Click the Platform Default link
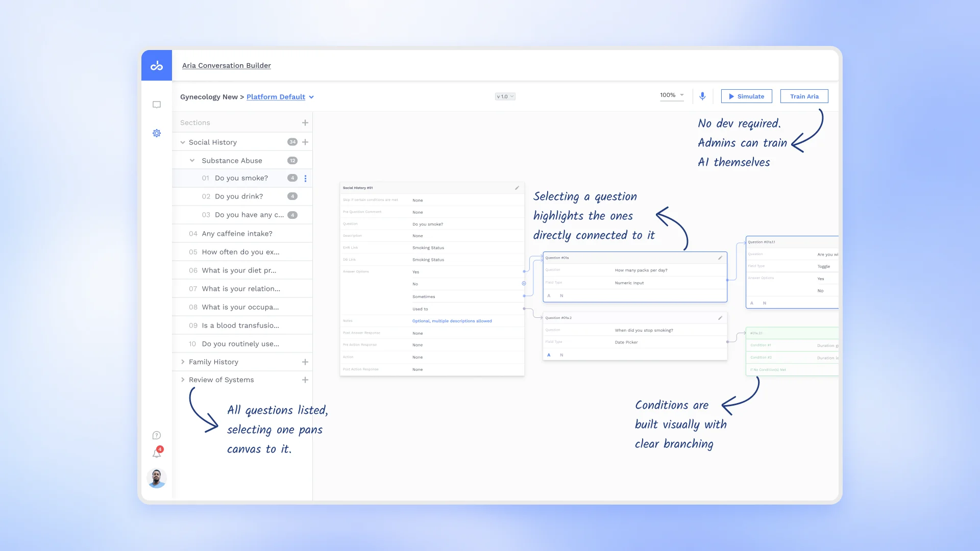 coord(276,97)
